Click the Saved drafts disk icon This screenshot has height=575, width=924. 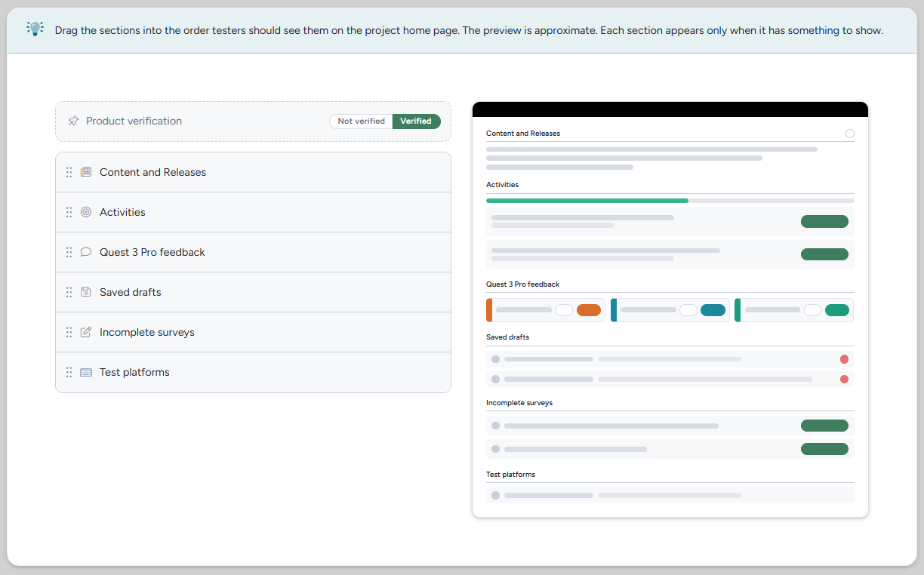[x=86, y=292]
